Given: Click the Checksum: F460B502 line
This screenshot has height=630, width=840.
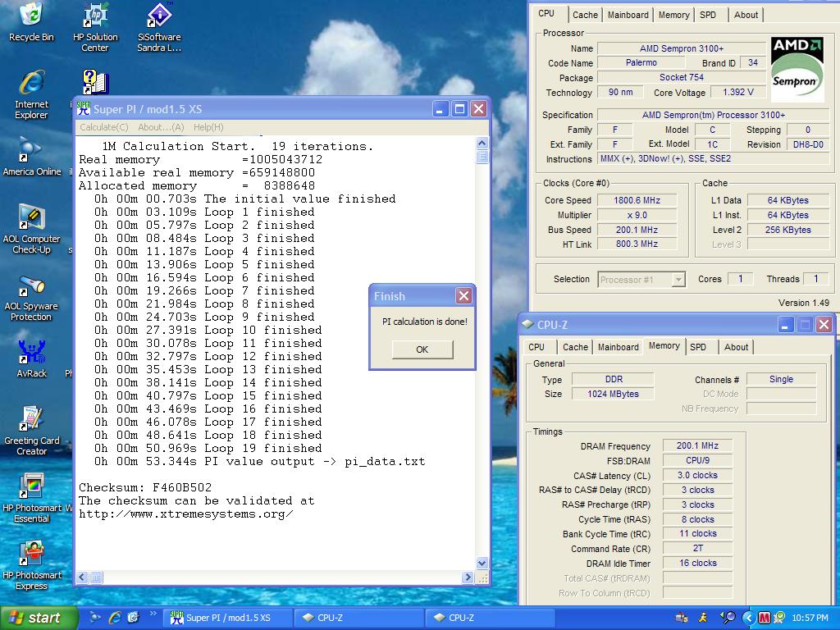Looking at the screenshot, I should (145, 487).
